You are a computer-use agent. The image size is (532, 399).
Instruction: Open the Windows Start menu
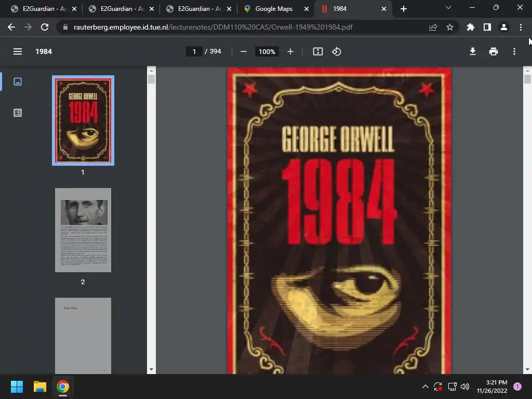(17, 387)
